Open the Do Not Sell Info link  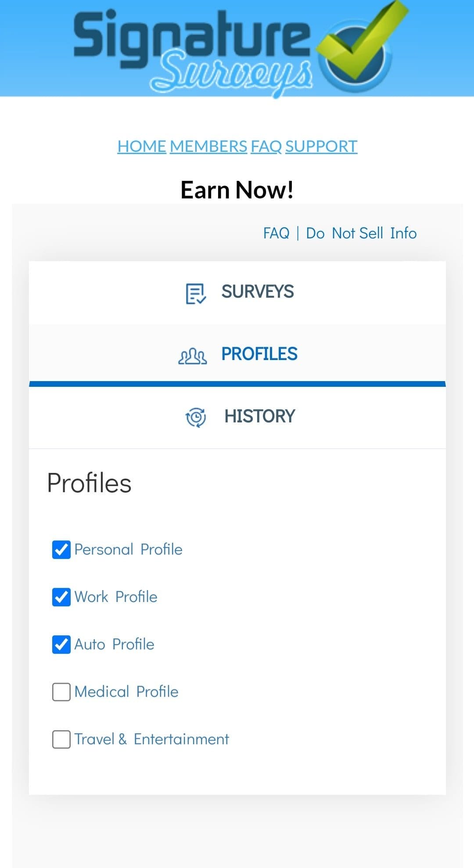coord(361,233)
